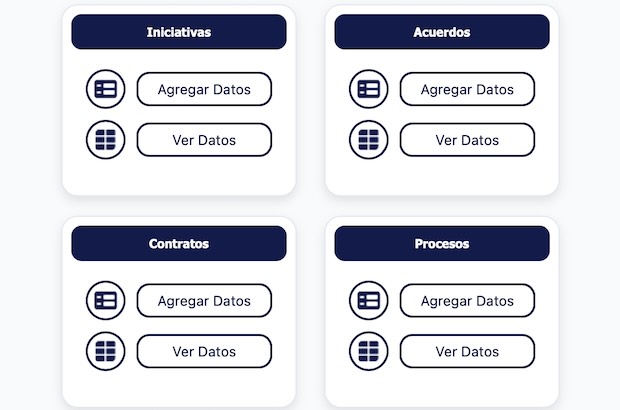Click the table grid icon in Contratos card
Image resolution: width=620 pixels, height=410 pixels.
105,351
